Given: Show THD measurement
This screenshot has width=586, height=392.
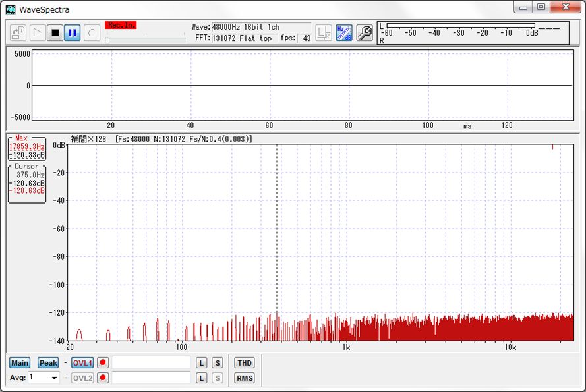Looking at the screenshot, I should click(x=244, y=362).
